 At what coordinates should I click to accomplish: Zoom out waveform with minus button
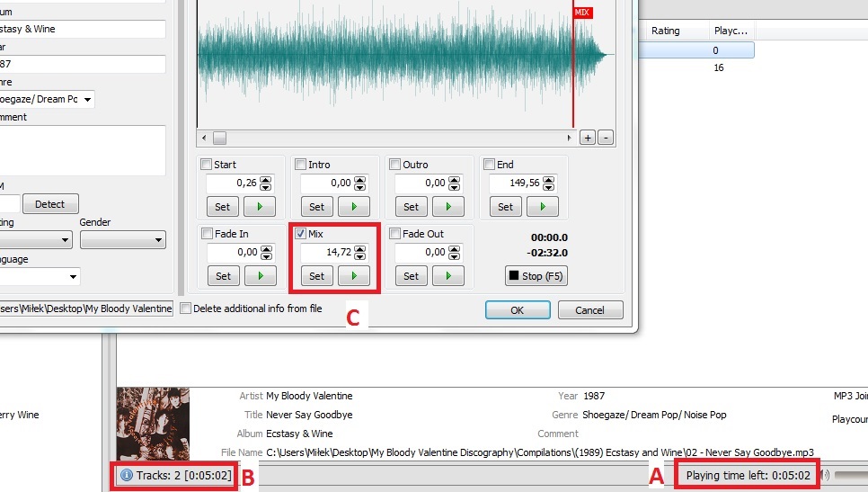point(606,138)
